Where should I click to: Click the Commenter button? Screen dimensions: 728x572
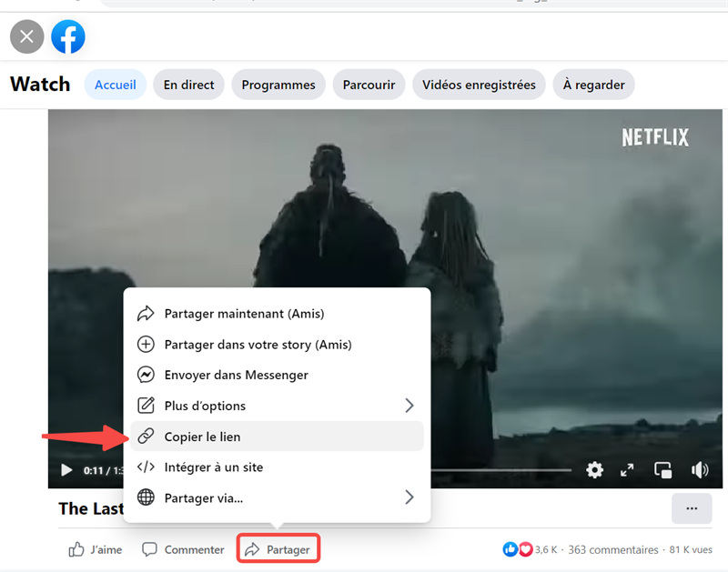coord(183,550)
